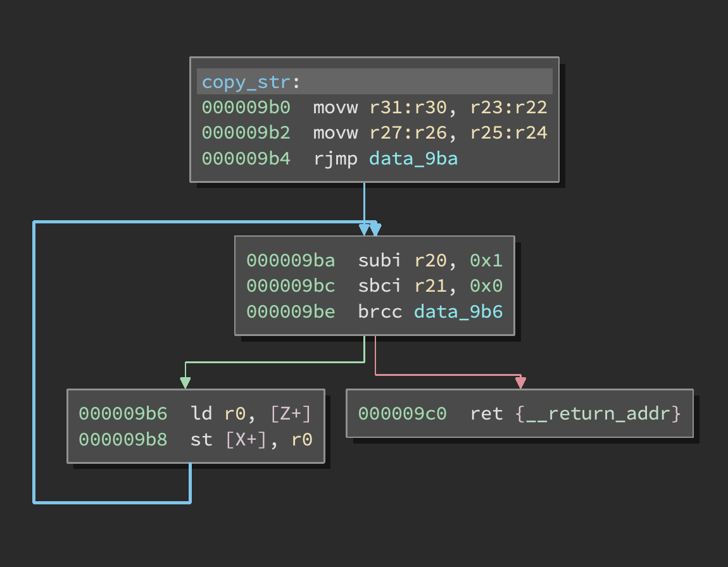Follow the data_9b6 branch target
Image resolution: width=728 pixels, height=567 pixels.
coord(458,312)
